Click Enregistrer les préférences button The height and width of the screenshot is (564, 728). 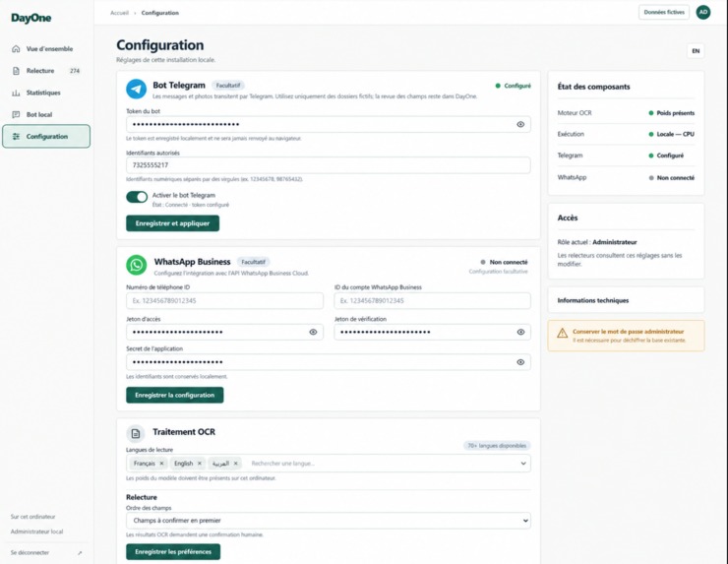point(173,552)
